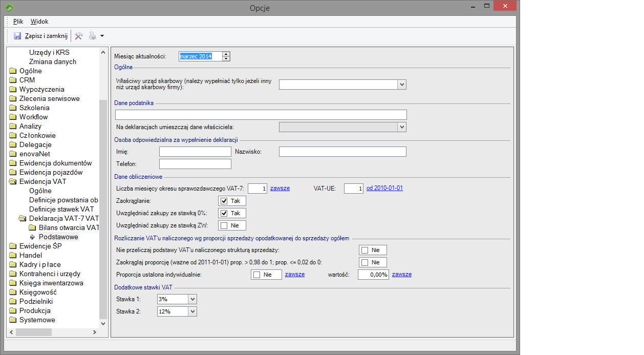The height and width of the screenshot is (355, 644).
Task: Open the enovaNet folder icon
Action: tap(13, 154)
